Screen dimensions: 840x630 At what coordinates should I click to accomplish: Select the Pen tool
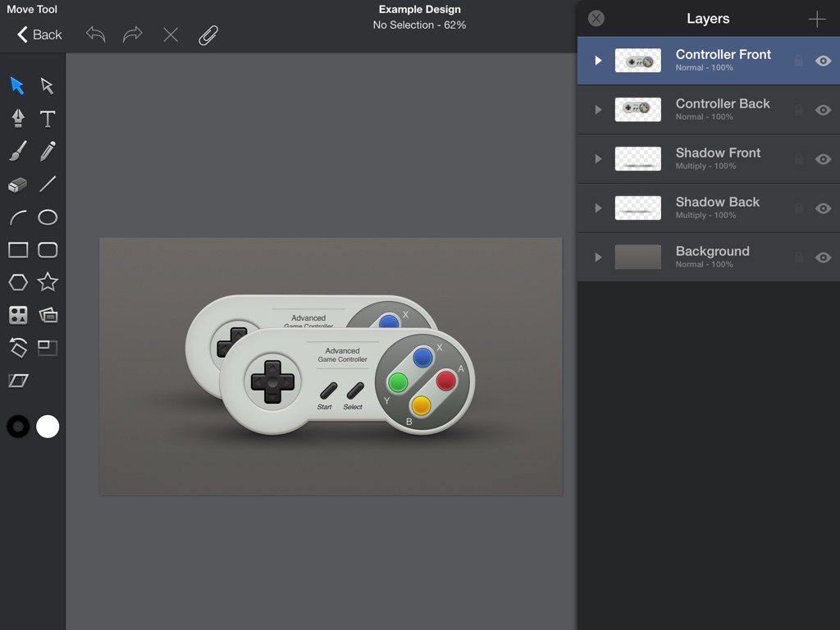pos(18,118)
